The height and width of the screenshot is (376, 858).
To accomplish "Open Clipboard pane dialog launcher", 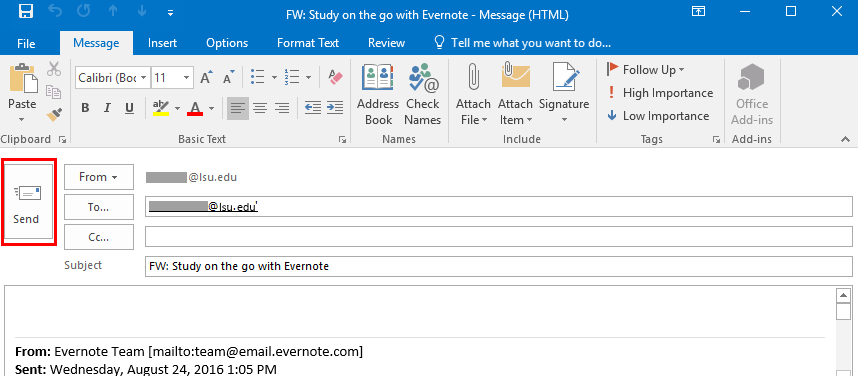I will pos(62,140).
